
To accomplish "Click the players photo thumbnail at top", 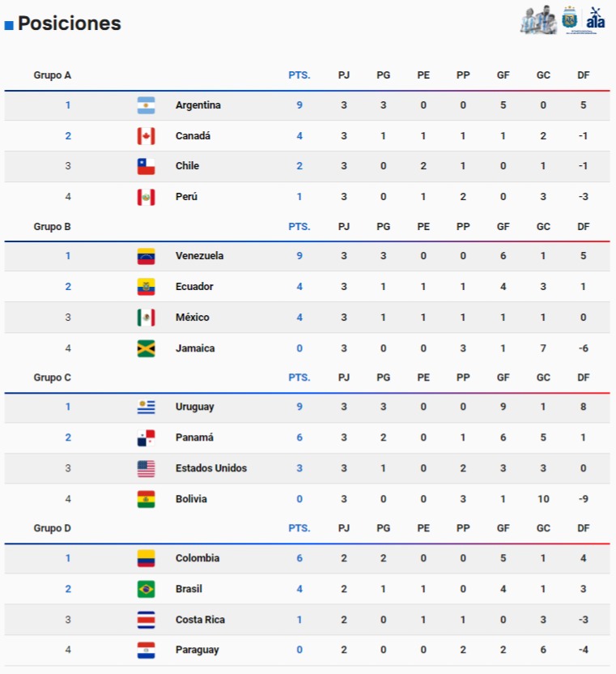I will point(538,19).
